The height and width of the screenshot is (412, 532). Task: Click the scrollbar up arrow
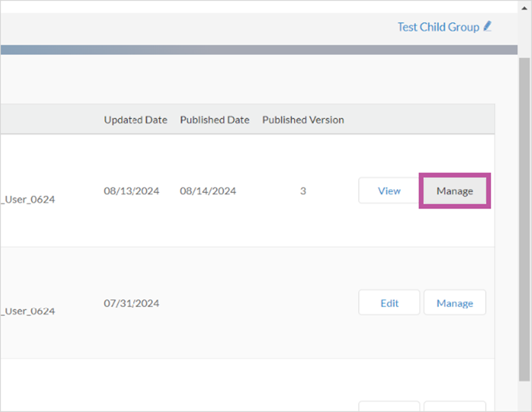pos(525,8)
